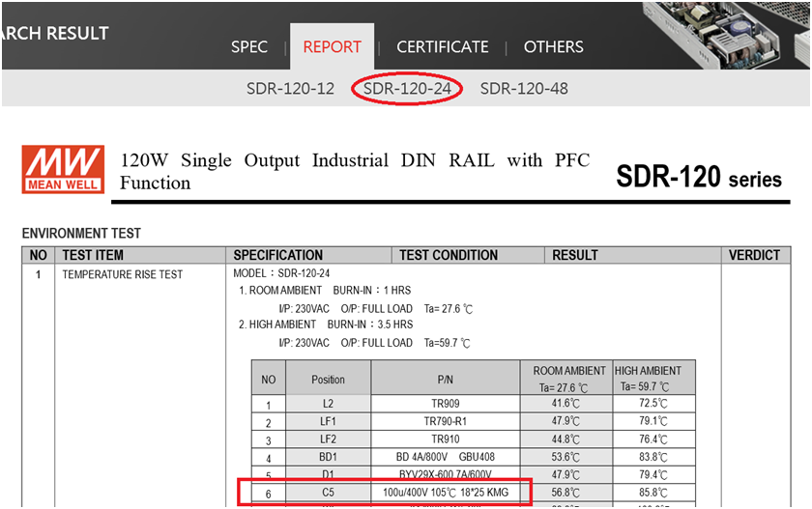
Task: Select the C5 position cell
Action: click(328, 493)
